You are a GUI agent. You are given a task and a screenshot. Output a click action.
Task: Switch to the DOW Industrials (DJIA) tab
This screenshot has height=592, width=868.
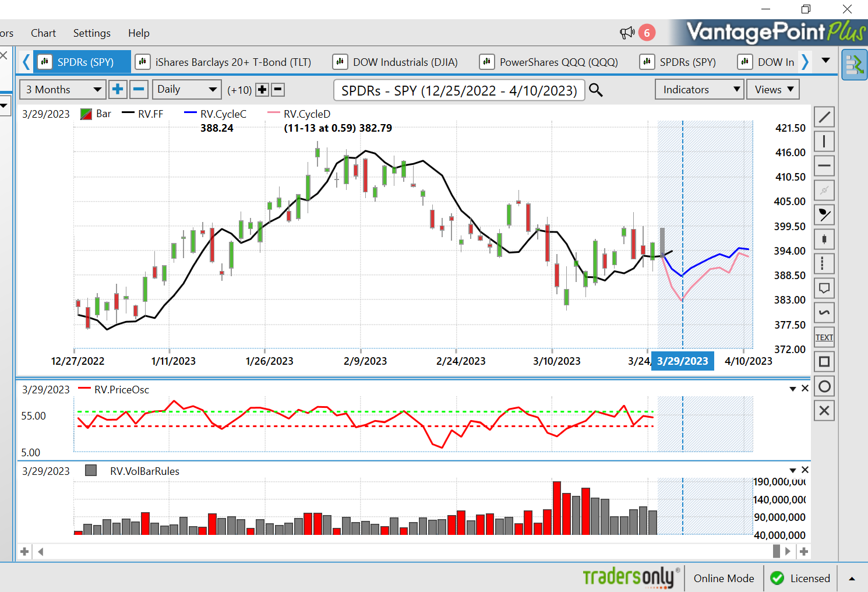(396, 62)
